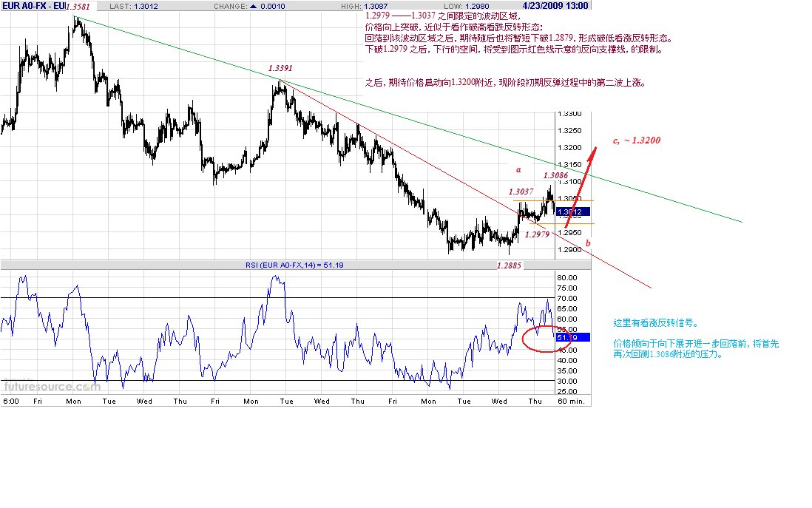Select the 1.3200 price axis label
Viewport: 812px width, 508px height.
coord(569,148)
